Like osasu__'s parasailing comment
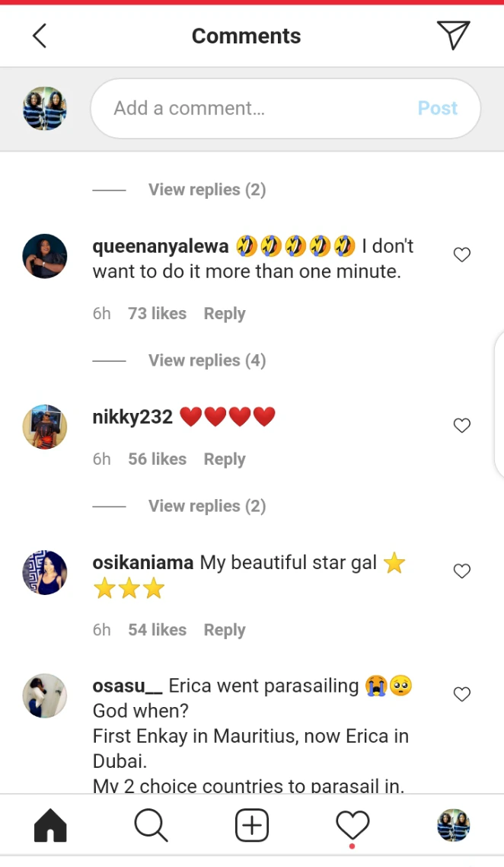Image resolution: width=504 pixels, height=867 pixels. 462,694
